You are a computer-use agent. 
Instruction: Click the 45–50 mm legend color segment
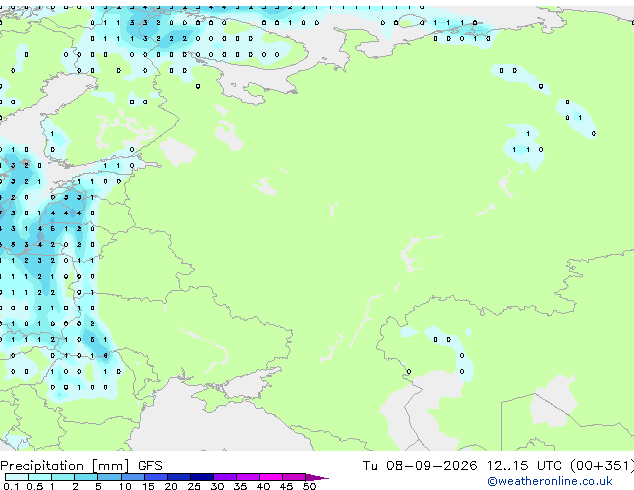click(294, 477)
